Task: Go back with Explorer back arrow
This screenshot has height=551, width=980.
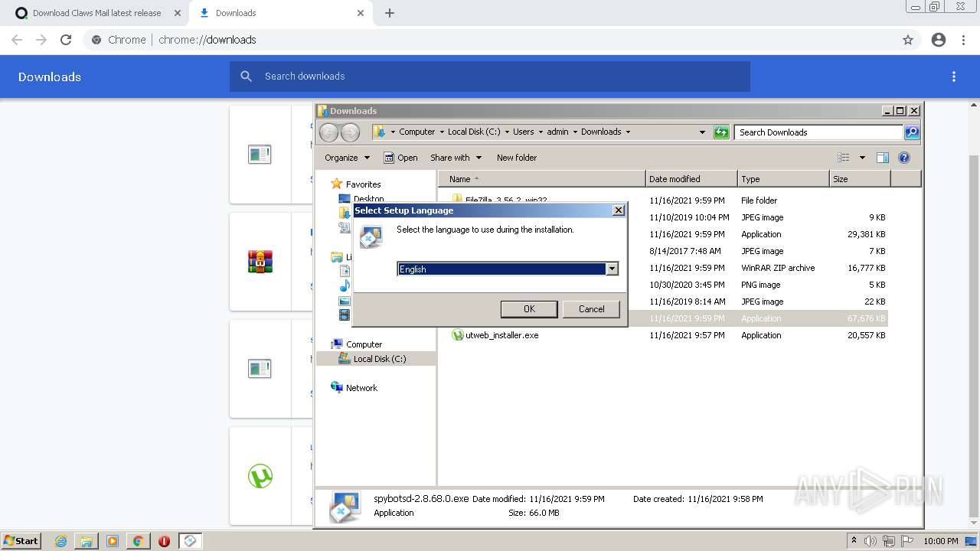Action: [328, 132]
